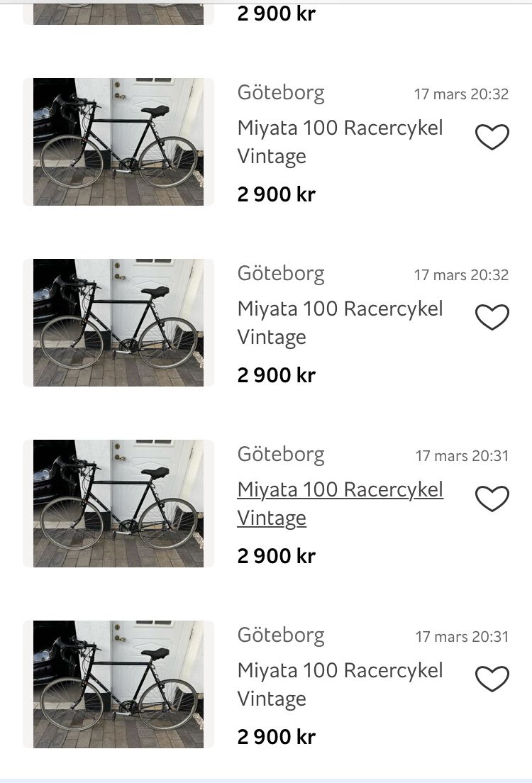Click 2 900 kr price on upper 20:32 listing

click(x=276, y=194)
